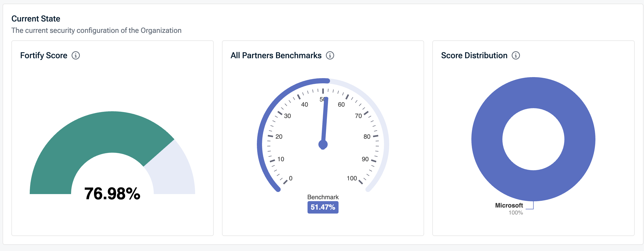Click the Fortify Score card title
This screenshot has width=644, height=251.
coord(44,55)
